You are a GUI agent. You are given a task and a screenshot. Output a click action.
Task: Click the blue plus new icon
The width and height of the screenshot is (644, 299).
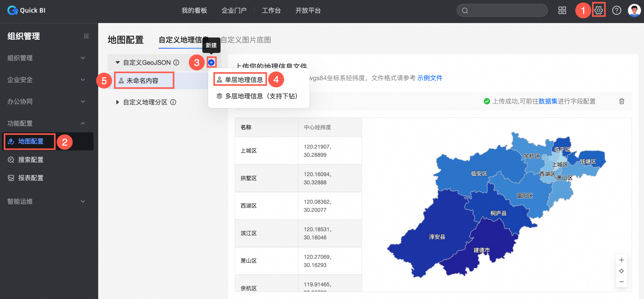point(211,62)
